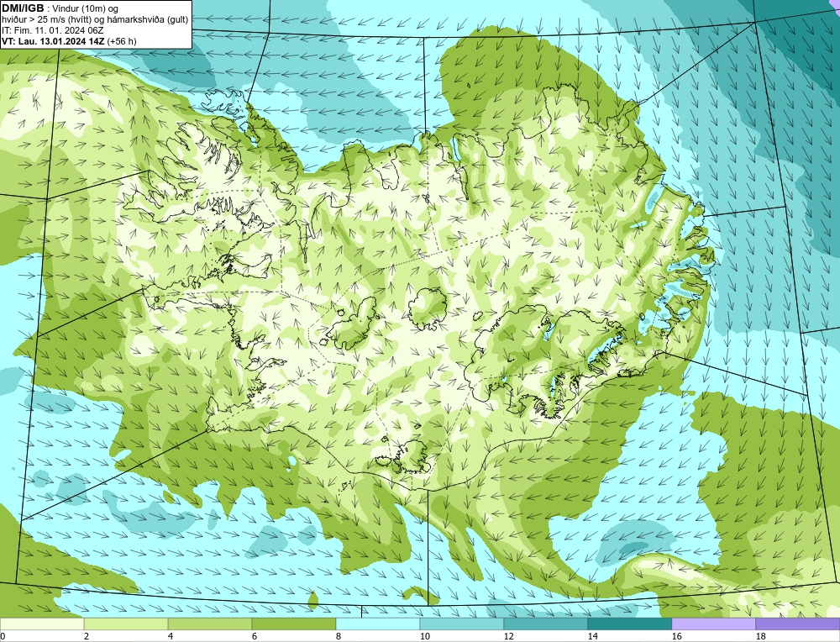Click the '4' label under the legend

coord(171,637)
